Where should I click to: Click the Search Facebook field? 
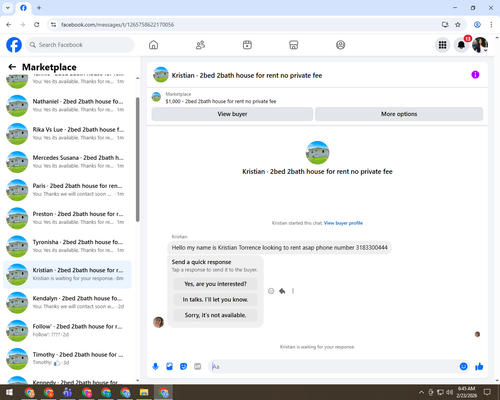coord(80,45)
